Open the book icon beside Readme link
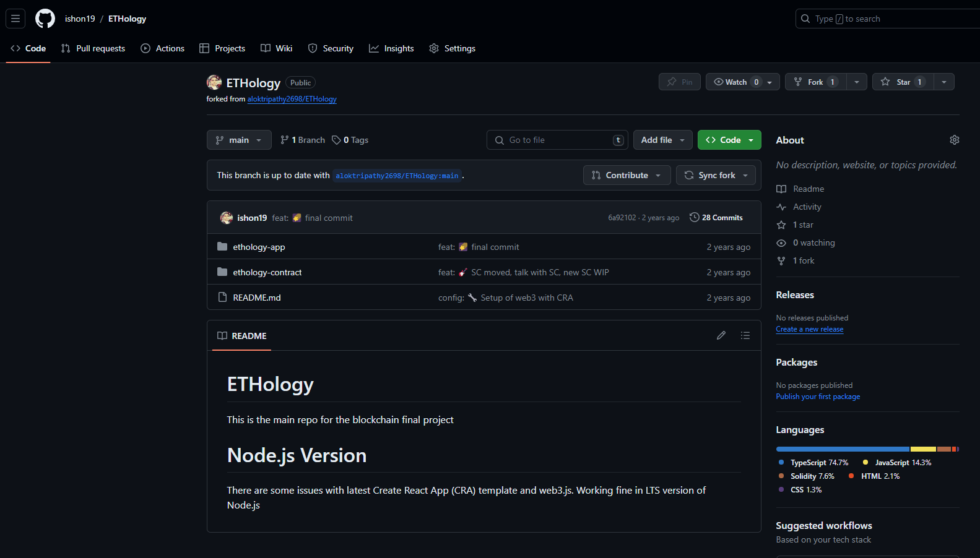 (781, 189)
